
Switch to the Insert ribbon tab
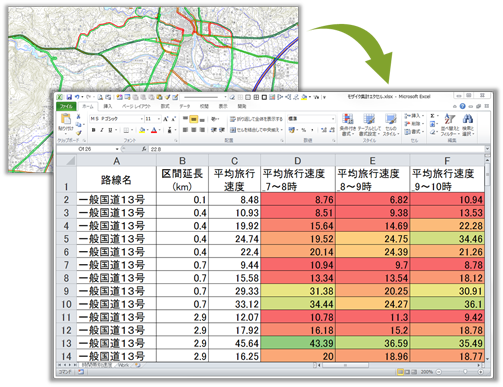[107, 106]
